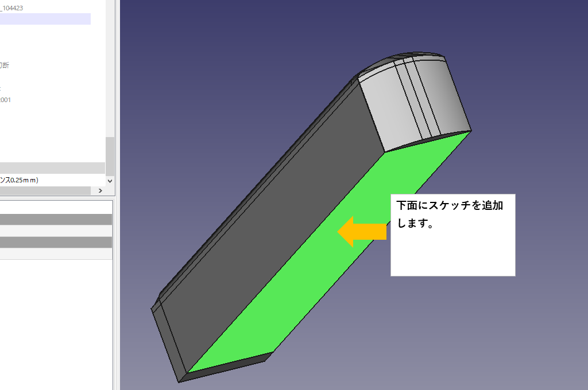588x390 pixels.
Task: Click the horizontal scrollbar right arrow
Action: (x=100, y=190)
